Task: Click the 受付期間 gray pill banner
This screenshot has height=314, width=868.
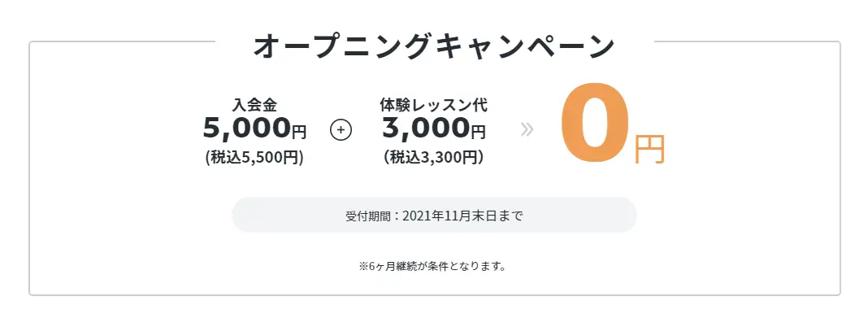Action: pos(434,215)
